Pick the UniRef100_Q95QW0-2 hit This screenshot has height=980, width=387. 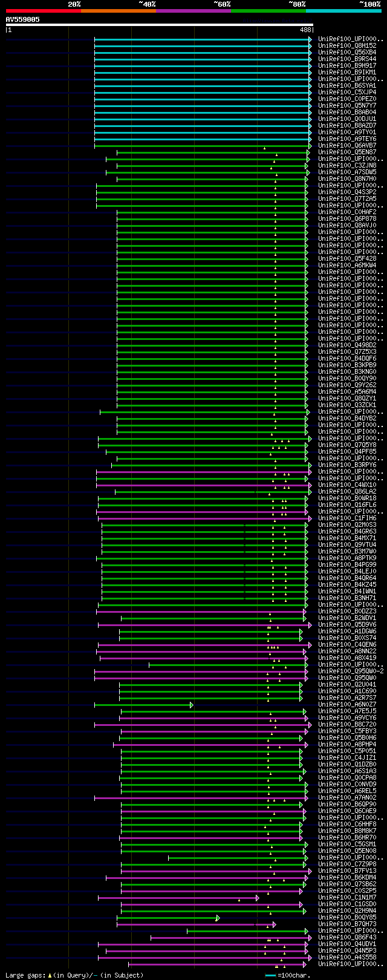[351, 671]
